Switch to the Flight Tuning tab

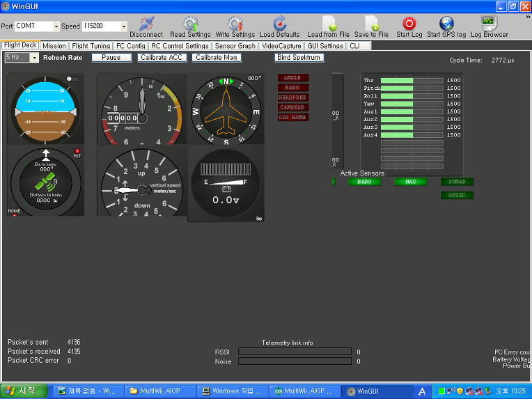91,46
